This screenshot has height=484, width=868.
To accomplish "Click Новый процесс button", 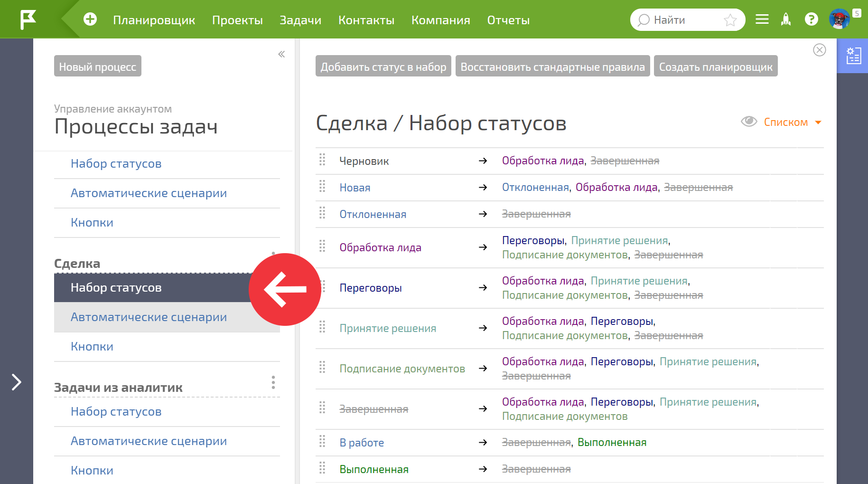I will [98, 66].
